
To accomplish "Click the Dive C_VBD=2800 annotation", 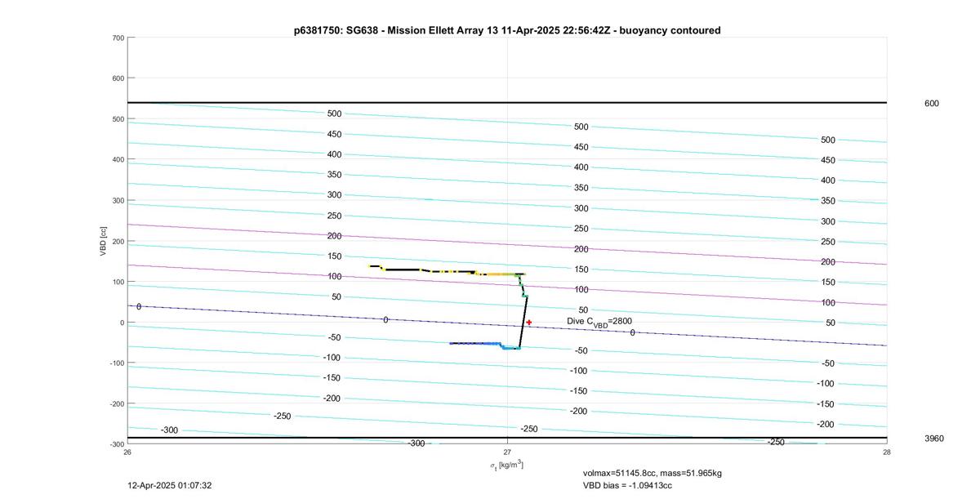I will (x=599, y=322).
